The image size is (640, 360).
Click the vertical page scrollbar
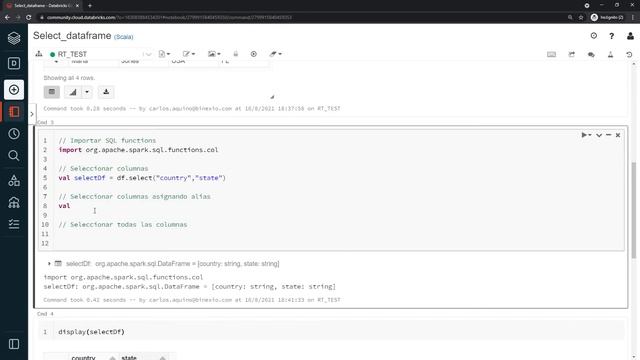(633, 210)
